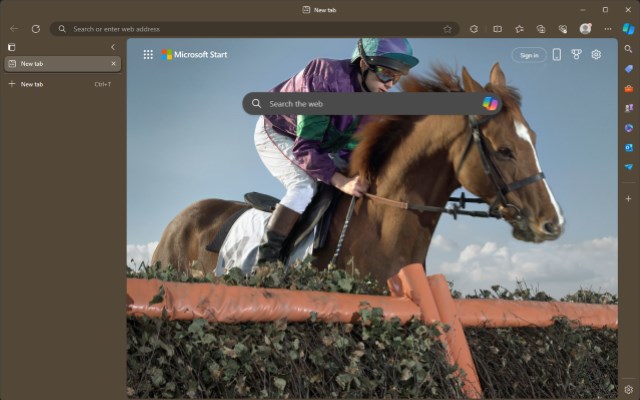Screen dimensions: 640x400
Task: Click in the Search the web box
Action: point(372,104)
